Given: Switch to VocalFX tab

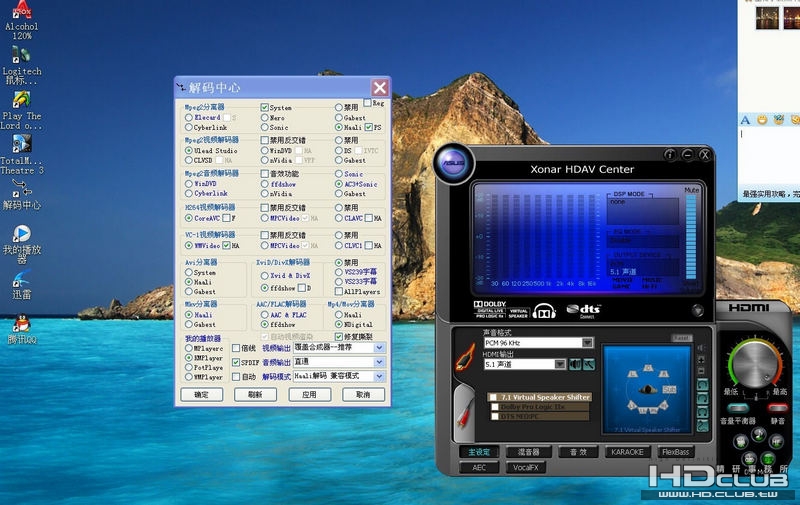Looking at the screenshot, I should point(526,467).
